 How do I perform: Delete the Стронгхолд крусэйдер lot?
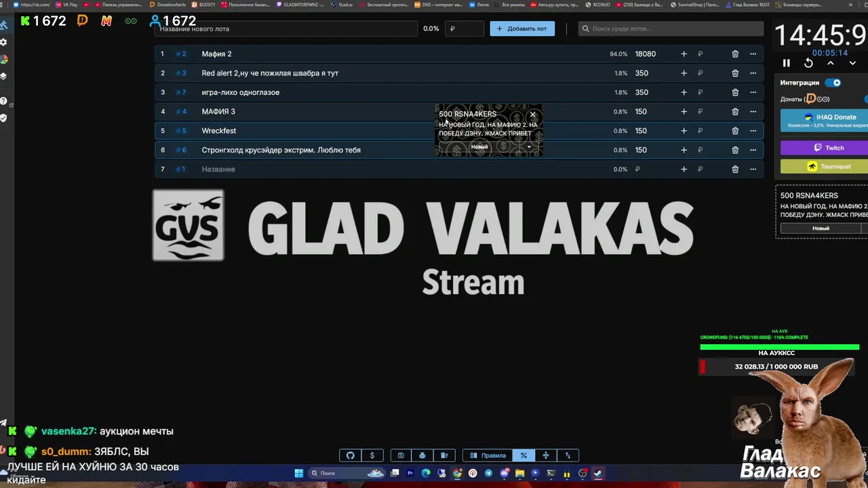click(x=735, y=150)
